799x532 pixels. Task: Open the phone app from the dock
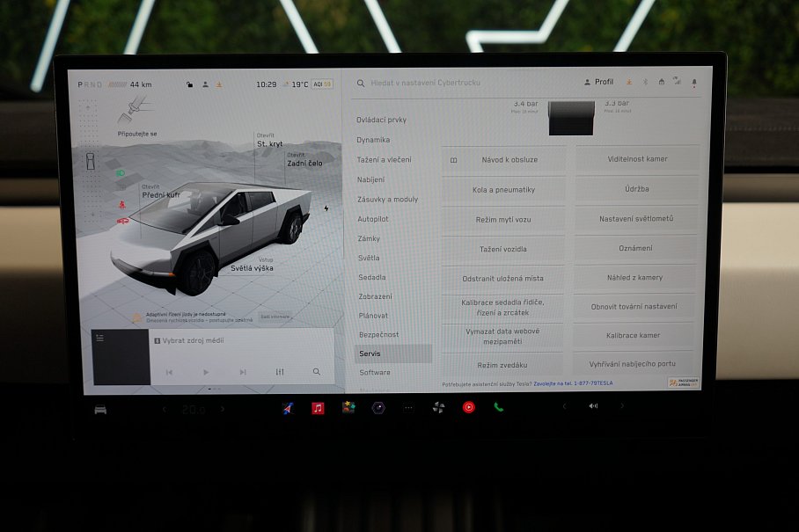click(x=499, y=407)
